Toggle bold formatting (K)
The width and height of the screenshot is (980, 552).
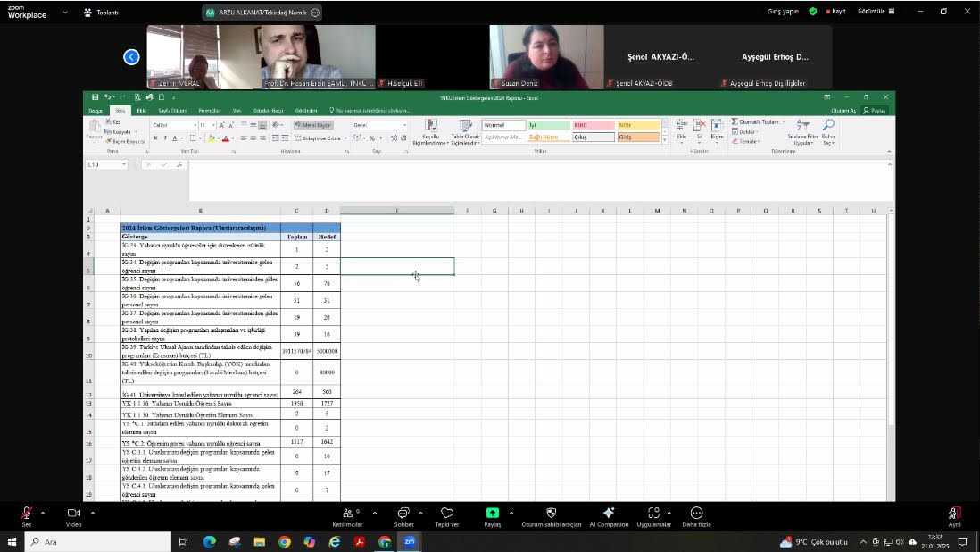coord(155,138)
